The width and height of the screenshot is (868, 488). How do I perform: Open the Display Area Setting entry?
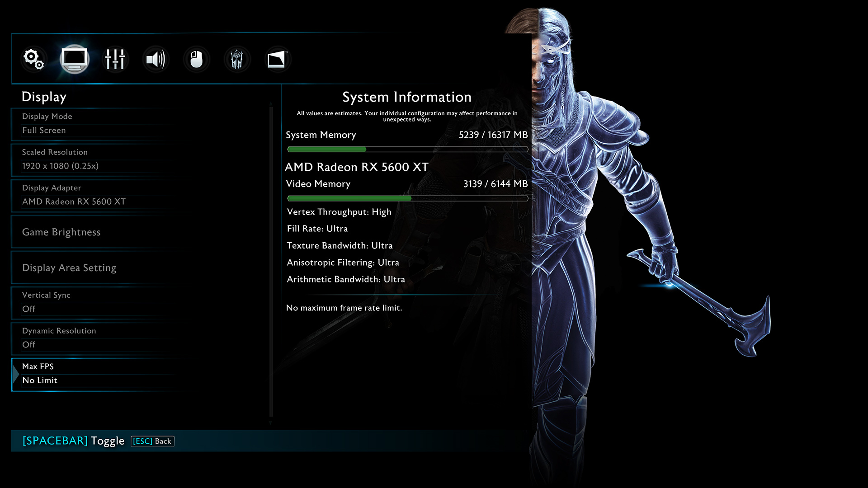pos(69,268)
